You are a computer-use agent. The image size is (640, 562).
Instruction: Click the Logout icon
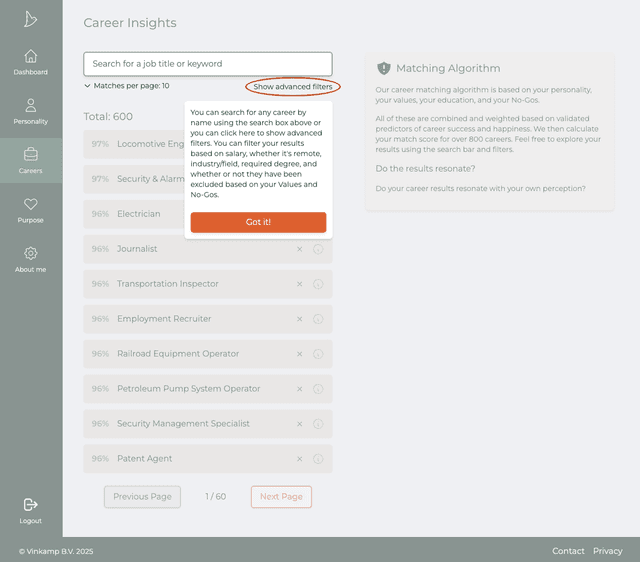tap(31, 505)
